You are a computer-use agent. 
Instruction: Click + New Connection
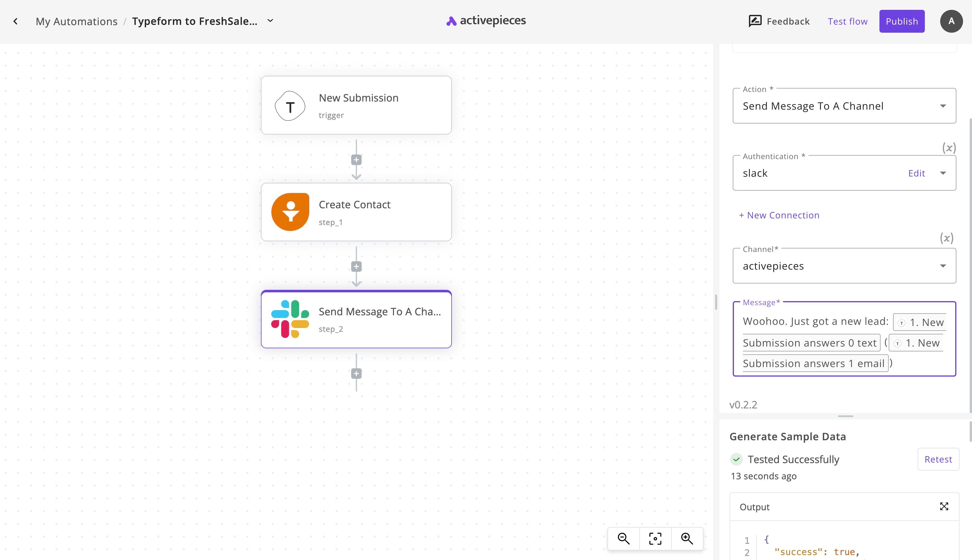(779, 215)
